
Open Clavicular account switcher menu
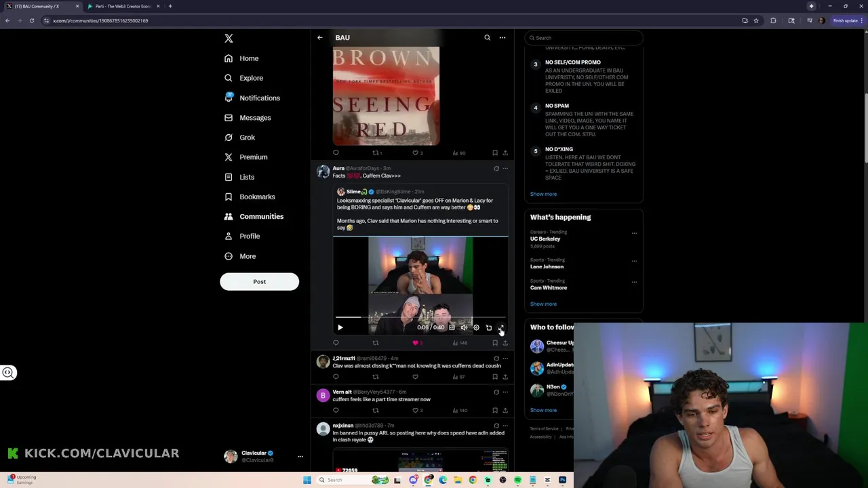click(x=300, y=456)
